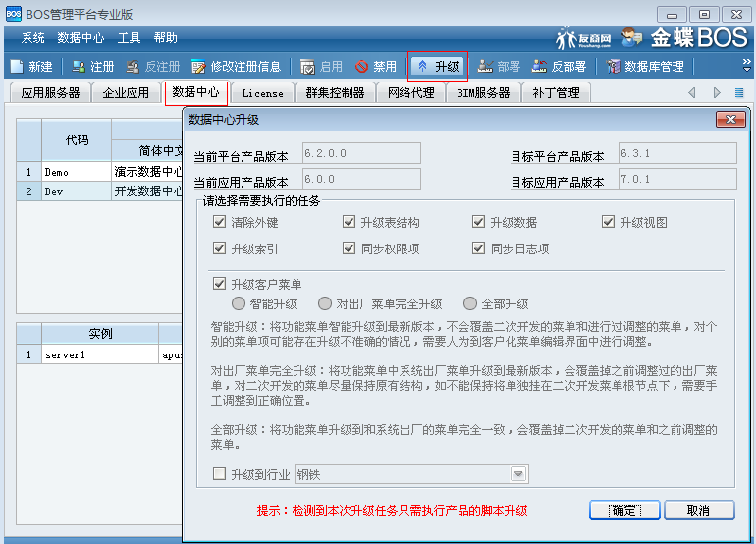This screenshot has height=544, width=756.
Task: Click the 当前平台产品版本 field
Action: click(361, 153)
